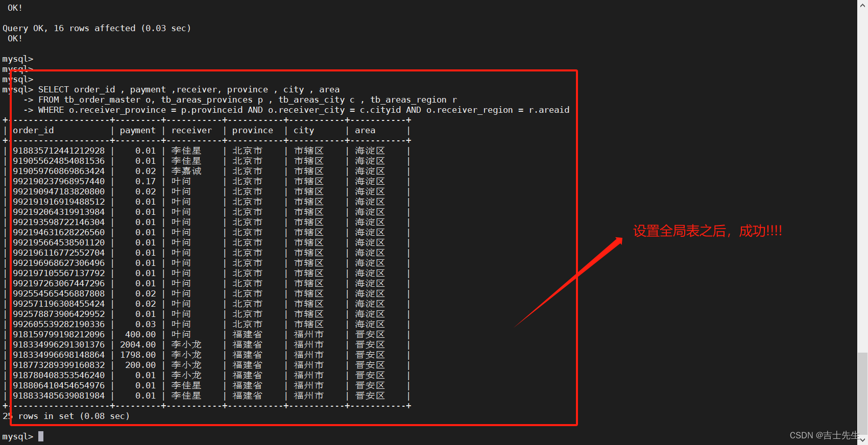This screenshot has width=868, height=445.
Task: Click payment value 2004.00
Action: click(x=138, y=344)
